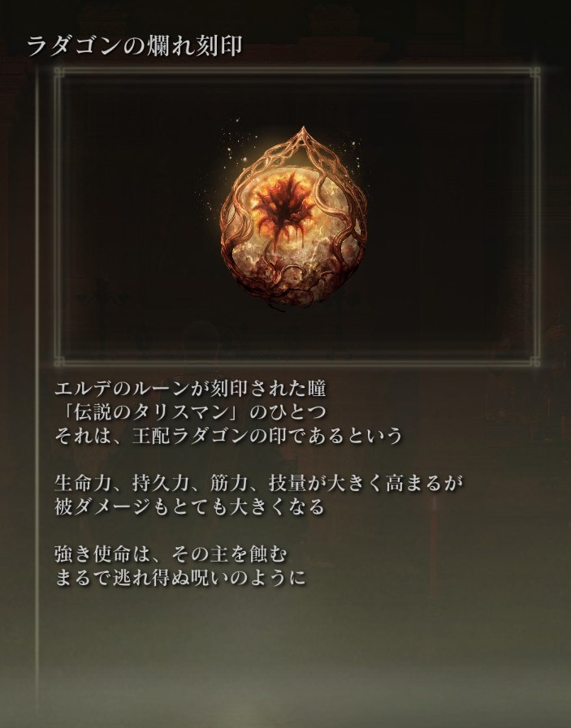Image resolution: width=571 pixels, height=728 pixels.
Task: Click the stat line starting with 生命力、持久力
Action: tap(259, 484)
